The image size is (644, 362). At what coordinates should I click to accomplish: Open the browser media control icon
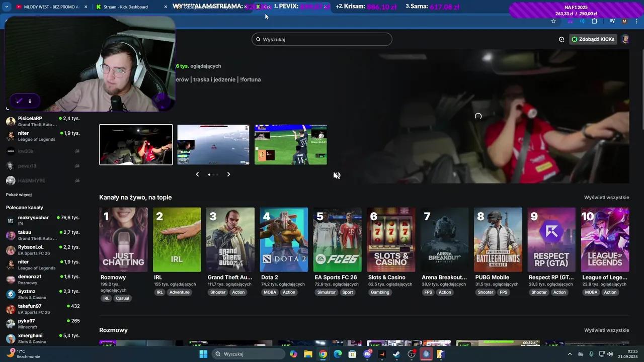pos(612,21)
